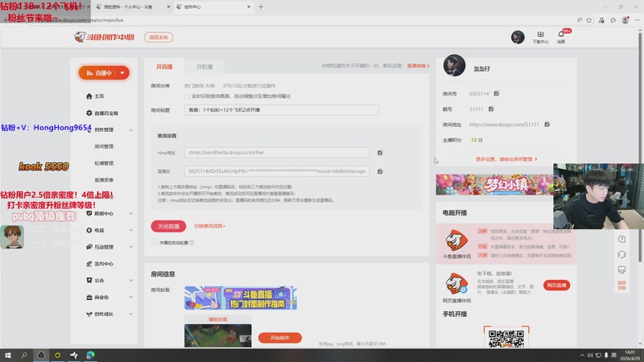Enable real-time game screen recognition checkbox
This screenshot has height=362, width=644.
pyautogui.click(x=188, y=96)
